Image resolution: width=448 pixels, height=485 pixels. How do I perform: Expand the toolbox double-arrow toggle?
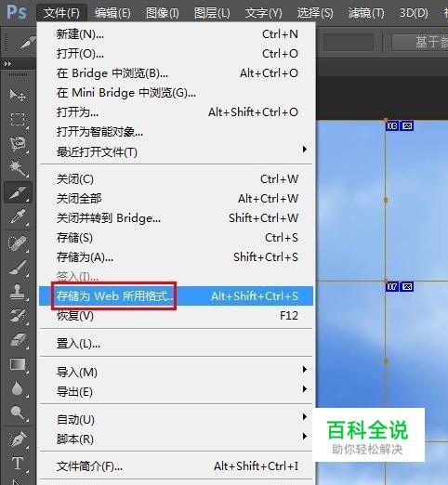[7, 63]
